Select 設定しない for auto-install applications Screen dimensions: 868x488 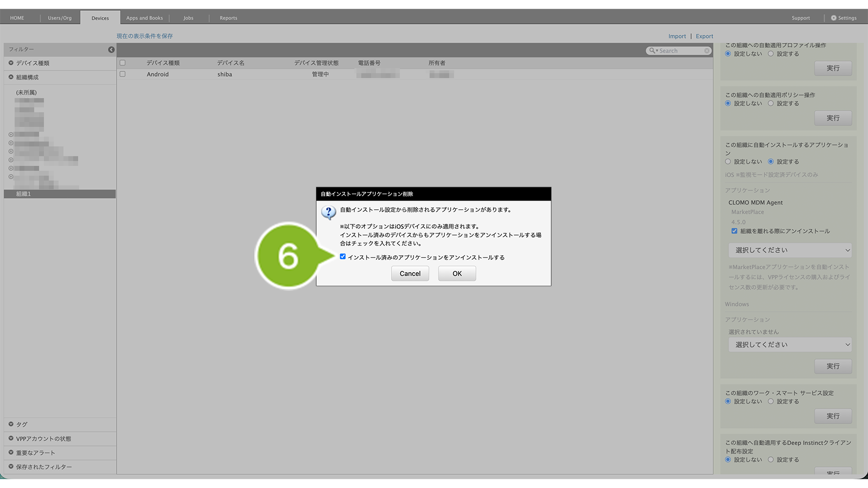(x=728, y=162)
